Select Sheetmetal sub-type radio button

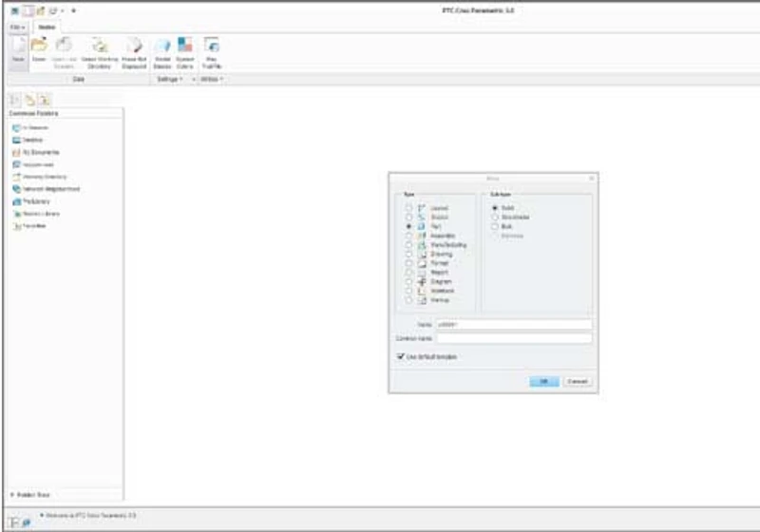pos(495,217)
